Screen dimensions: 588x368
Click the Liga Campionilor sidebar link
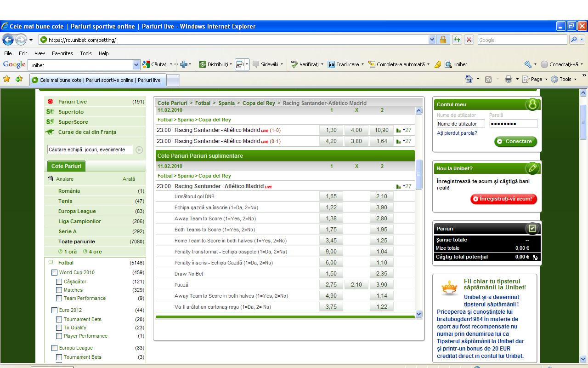[x=79, y=221]
